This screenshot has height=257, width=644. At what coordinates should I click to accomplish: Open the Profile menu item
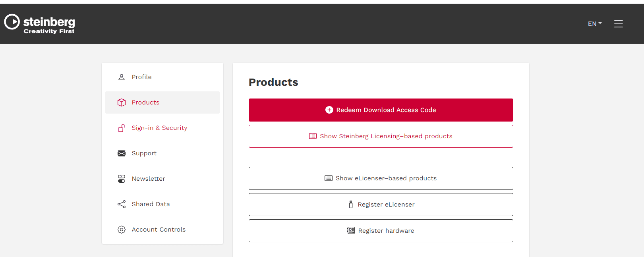click(x=162, y=77)
